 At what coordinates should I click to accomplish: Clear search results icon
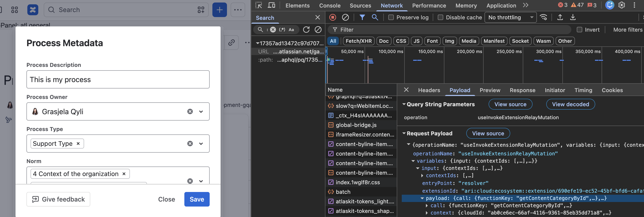[318, 30]
